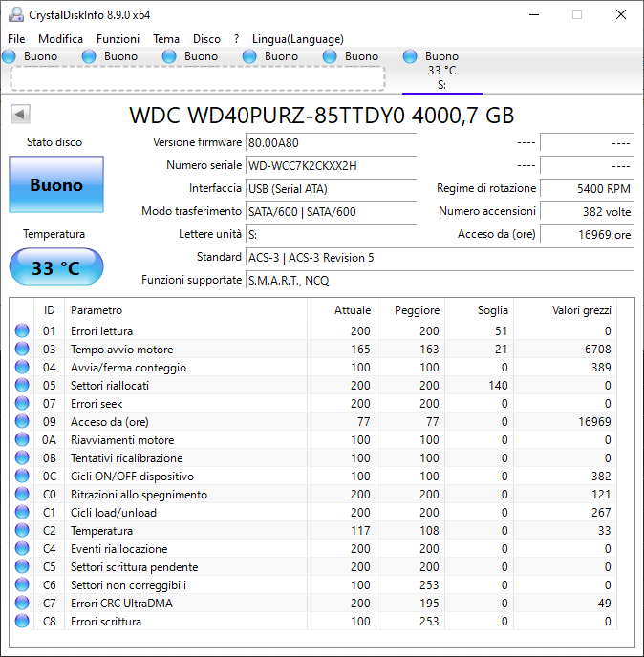Screen dimensions: 644x657
Task: Click the Versione firmware field 80.00A80
Action: pos(331,143)
